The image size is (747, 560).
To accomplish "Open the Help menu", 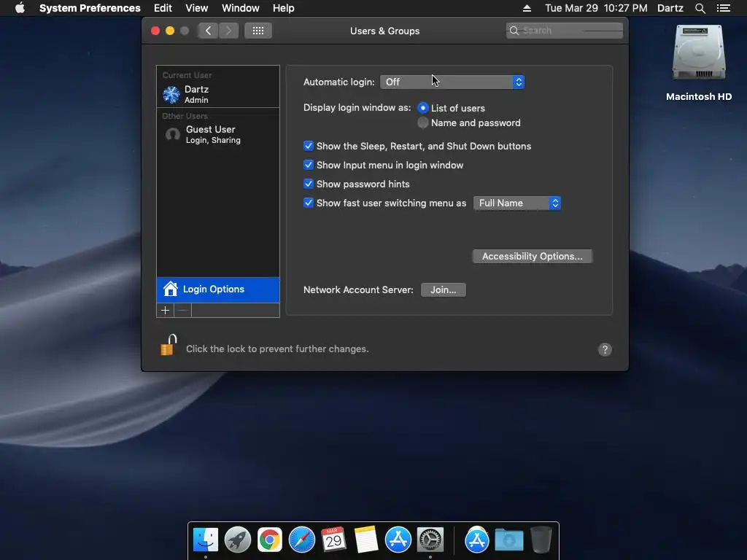I will (x=284, y=8).
